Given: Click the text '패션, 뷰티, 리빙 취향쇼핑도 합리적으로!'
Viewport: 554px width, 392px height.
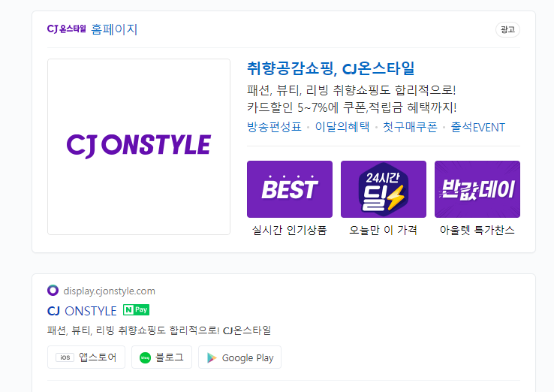Looking at the screenshot, I should [x=351, y=90].
